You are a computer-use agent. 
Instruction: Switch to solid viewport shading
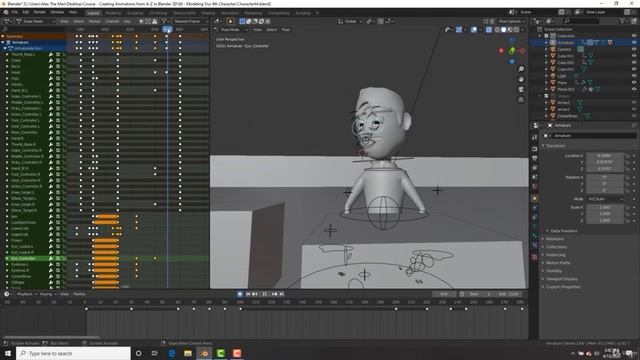[x=504, y=30]
